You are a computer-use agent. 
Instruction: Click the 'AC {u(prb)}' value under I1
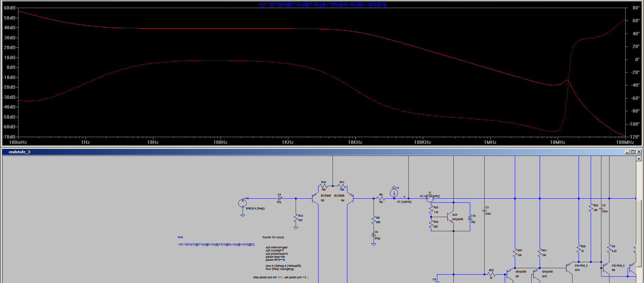404,202
